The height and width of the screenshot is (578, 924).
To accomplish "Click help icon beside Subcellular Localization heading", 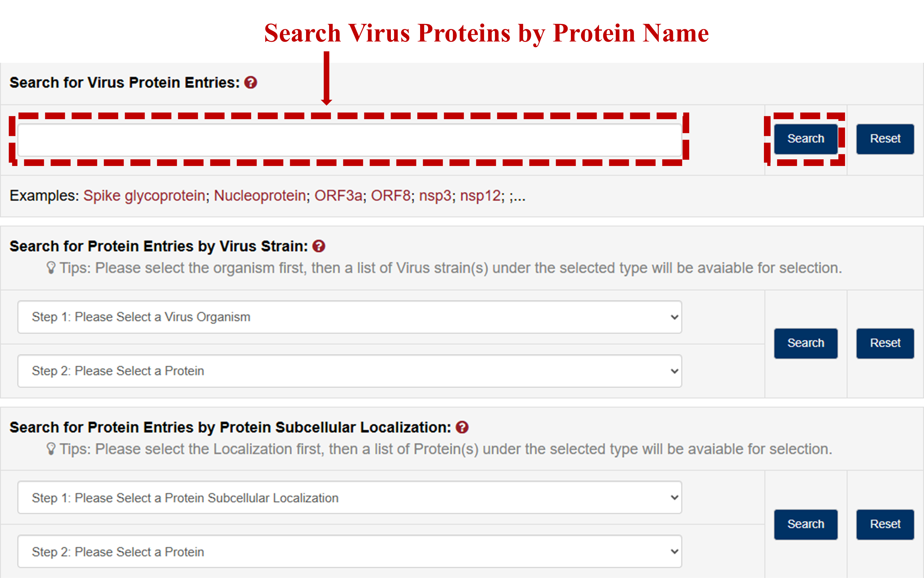I will tap(462, 427).
